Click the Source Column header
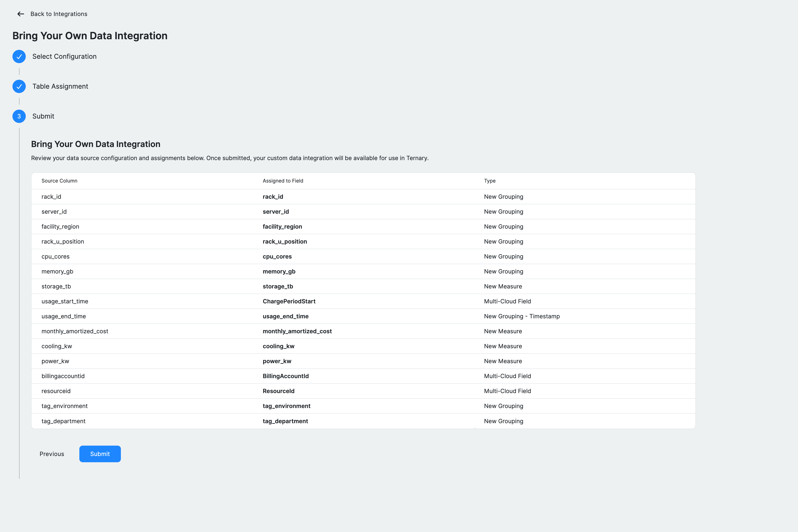The width and height of the screenshot is (798, 532). pos(59,181)
